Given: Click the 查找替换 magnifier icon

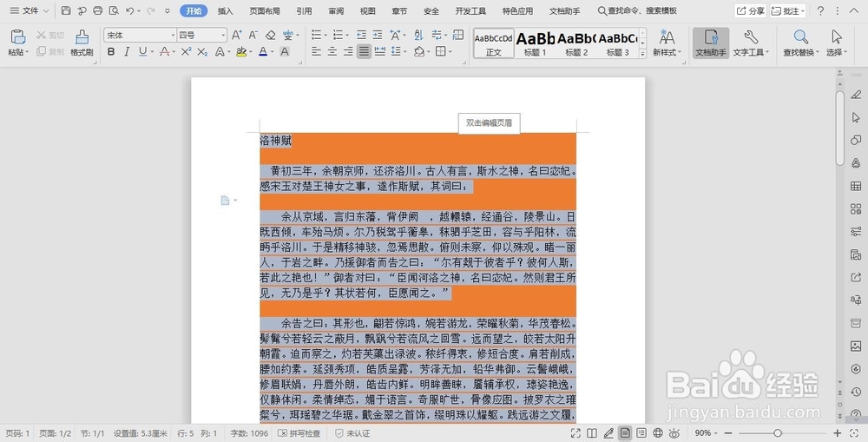Looking at the screenshot, I should (x=800, y=37).
